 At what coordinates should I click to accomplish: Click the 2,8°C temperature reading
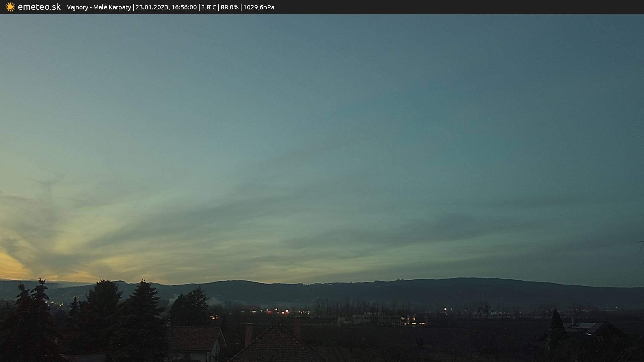pos(209,7)
